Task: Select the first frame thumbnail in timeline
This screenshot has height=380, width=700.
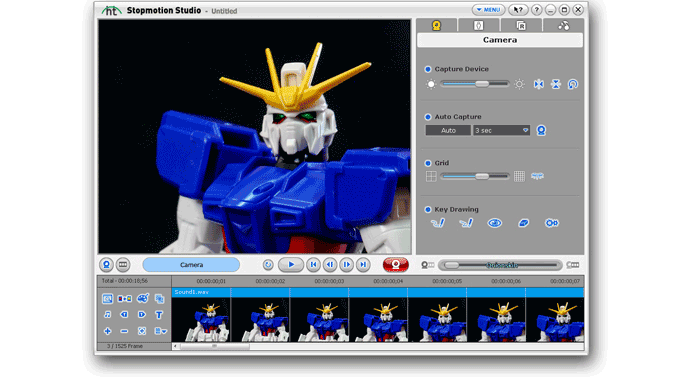Action: [201, 320]
